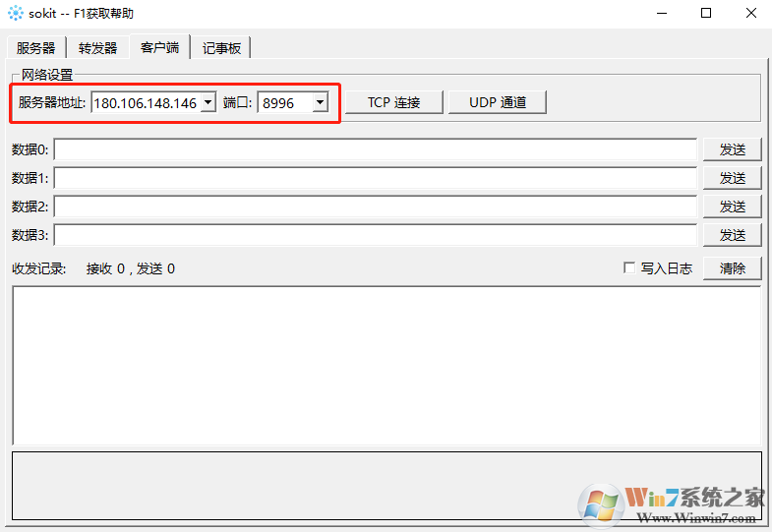Open the 转发器 tab
Viewport: 772px width, 532px height.
click(x=97, y=48)
